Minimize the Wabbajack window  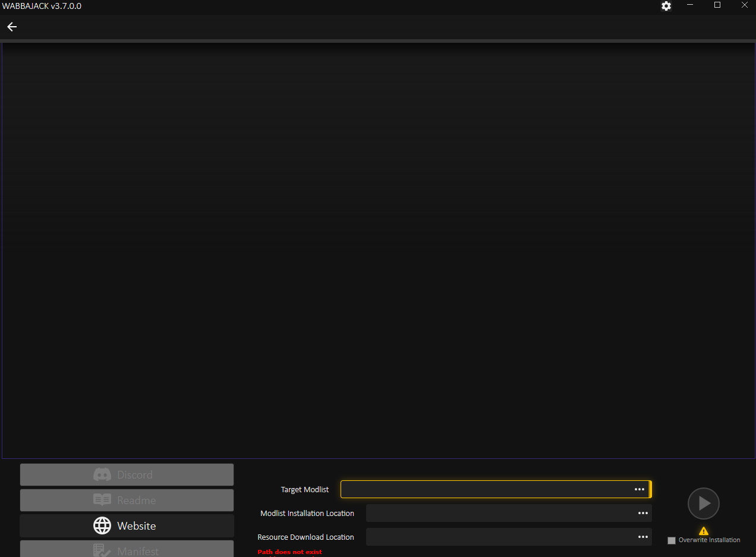point(690,5)
